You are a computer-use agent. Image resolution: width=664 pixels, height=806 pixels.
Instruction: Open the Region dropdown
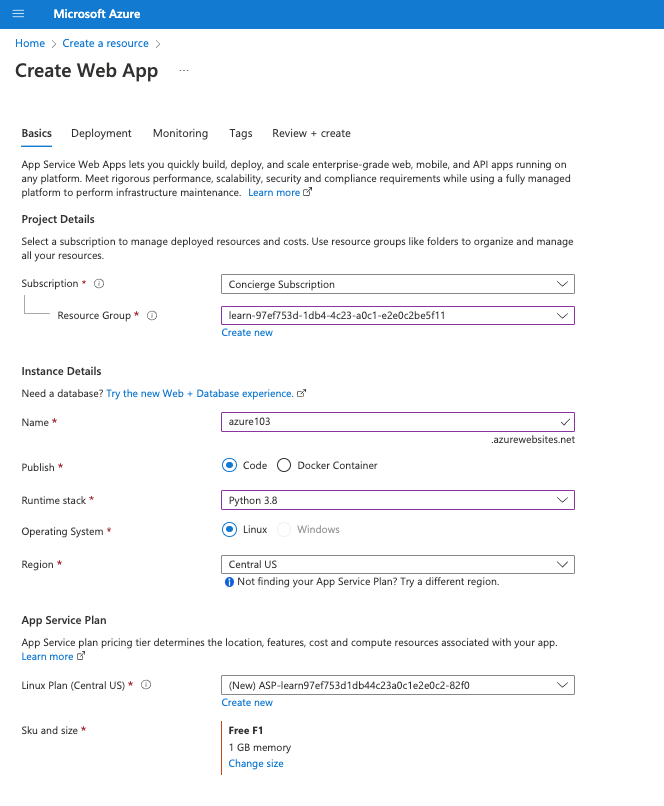pyautogui.click(x=397, y=564)
